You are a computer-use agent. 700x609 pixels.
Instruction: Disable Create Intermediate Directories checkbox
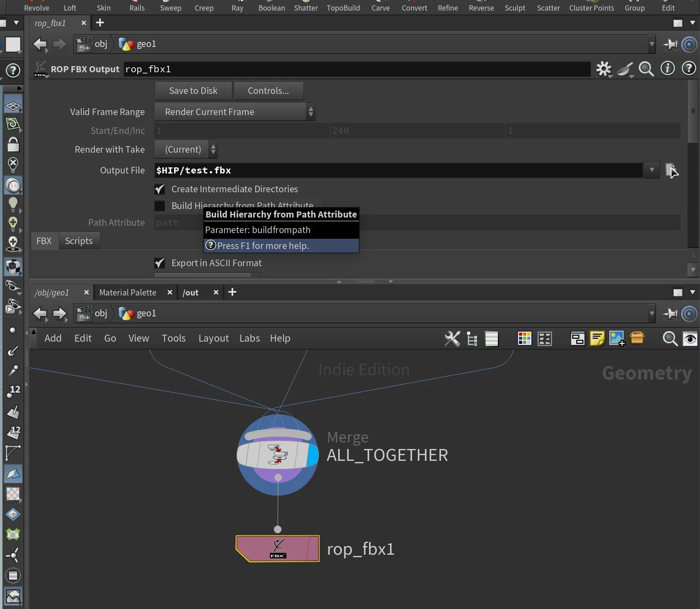click(160, 189)
